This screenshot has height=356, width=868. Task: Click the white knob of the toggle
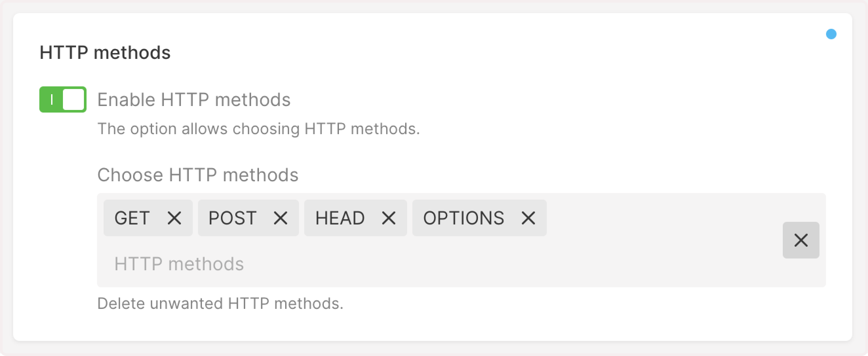click(73, 99)
